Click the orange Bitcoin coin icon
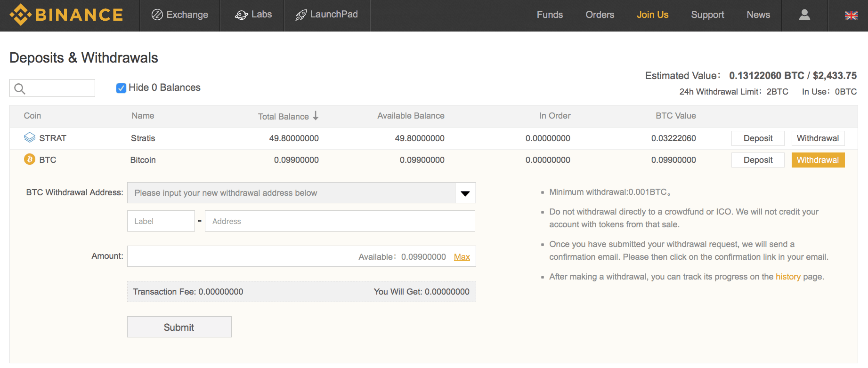This screenshot has width=868, height=368. pos(30,160)
